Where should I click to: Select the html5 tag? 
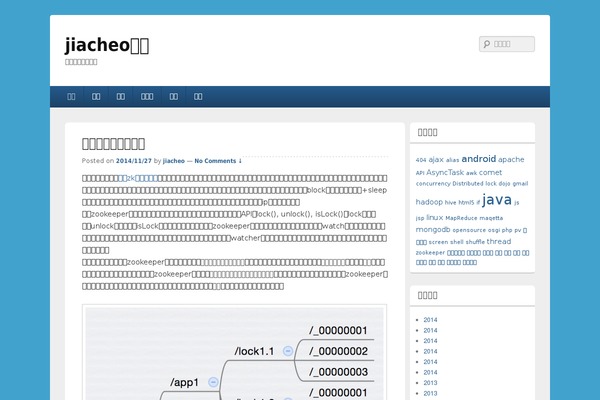pyautogui.click(x=466, y=202)
